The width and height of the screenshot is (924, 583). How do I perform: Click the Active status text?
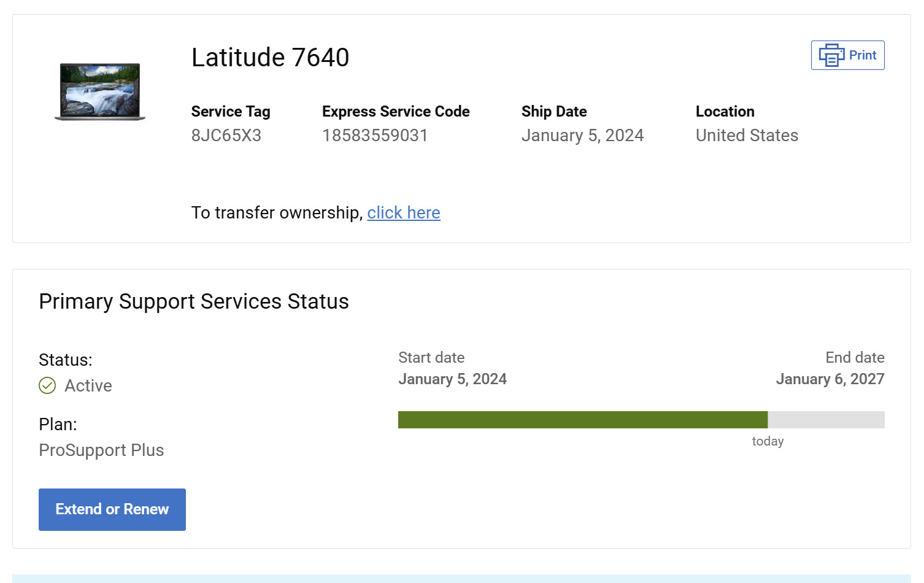88,385
